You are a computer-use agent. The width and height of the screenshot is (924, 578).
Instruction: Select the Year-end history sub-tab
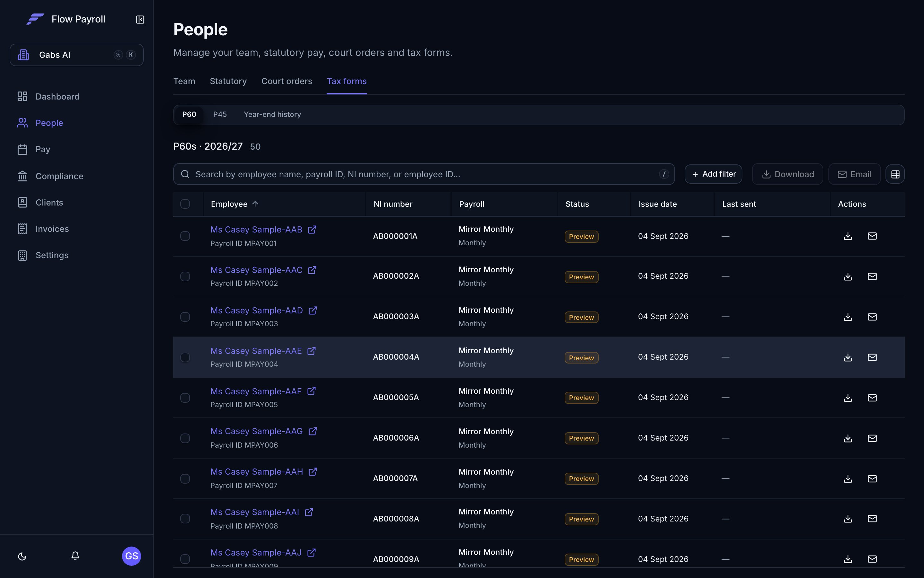pyautogui.click(x=272, y=114)
